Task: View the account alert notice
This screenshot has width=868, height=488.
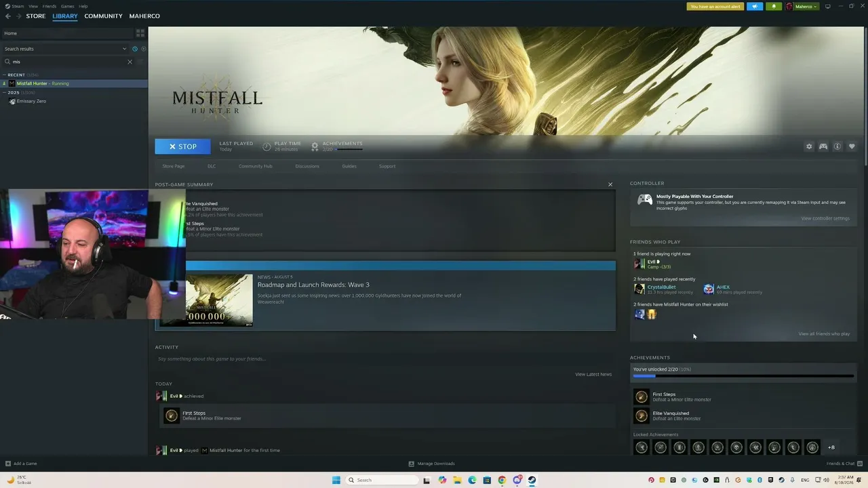Action: (x=715, y=6)
